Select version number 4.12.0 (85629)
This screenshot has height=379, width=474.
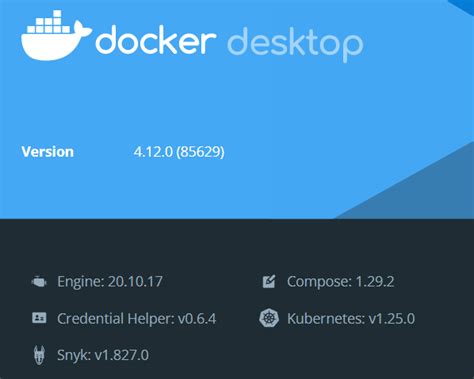pos(179,152)
